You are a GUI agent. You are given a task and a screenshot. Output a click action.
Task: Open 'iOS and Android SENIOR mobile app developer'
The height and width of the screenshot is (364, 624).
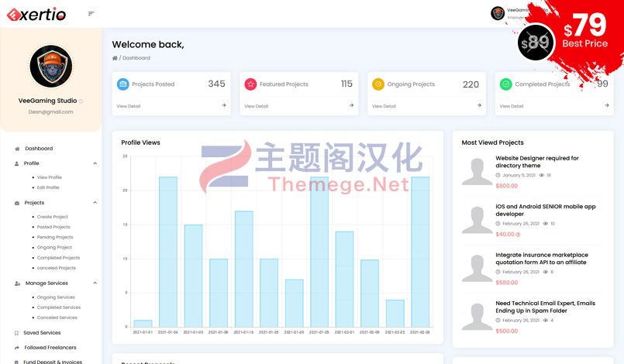click(x=546, y=210)
